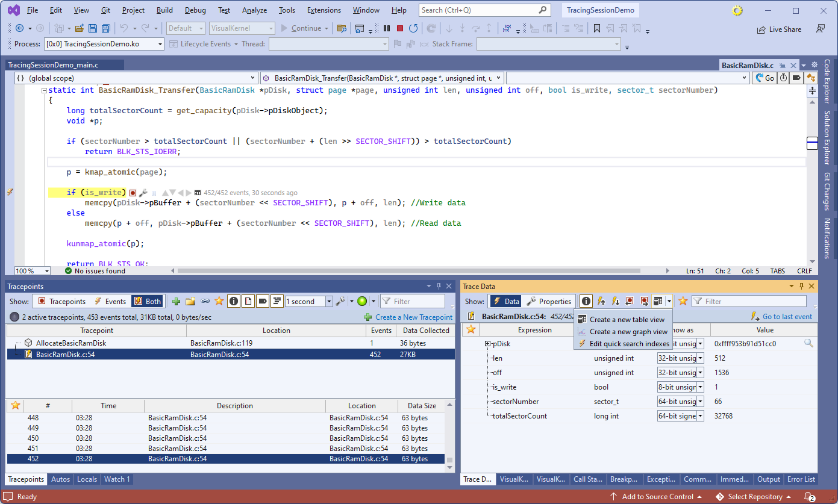Click the star icon in Trace Data toolbar
The image size is (838, 504).
click(683, 301)
